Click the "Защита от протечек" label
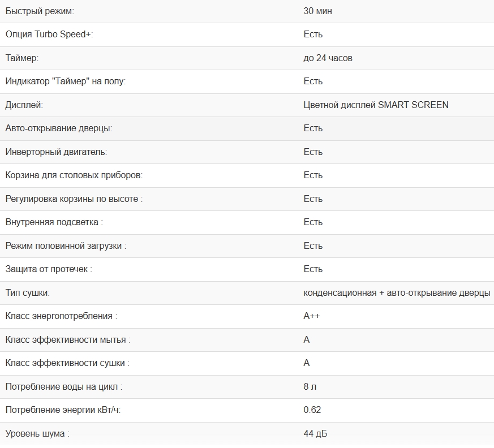 47,269
